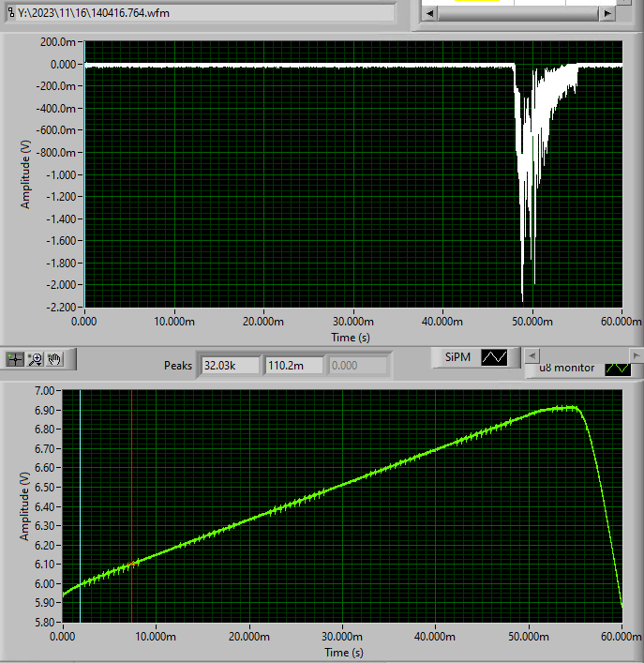Click the left arrow of top scrollbar
The height and width of the screenshot is (663, 644).
429,13
